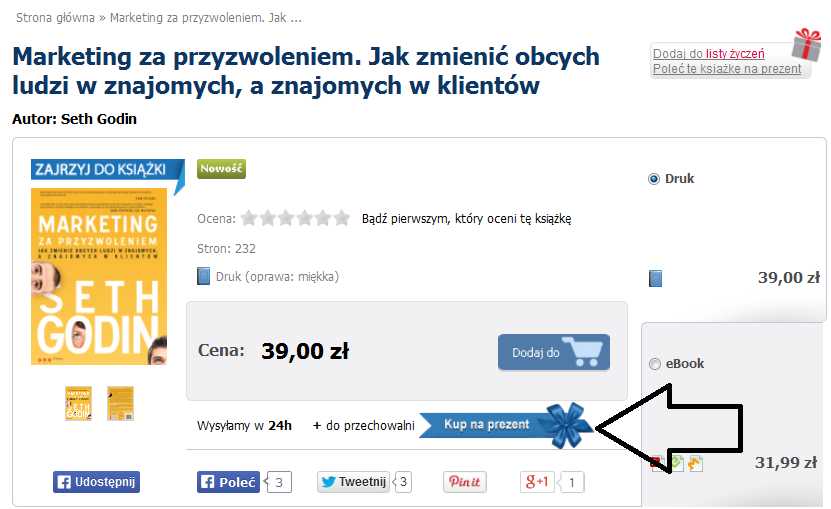831x509 pixels.
Task: Click Poleć tę książkę na prezent link
Action: 727,68
